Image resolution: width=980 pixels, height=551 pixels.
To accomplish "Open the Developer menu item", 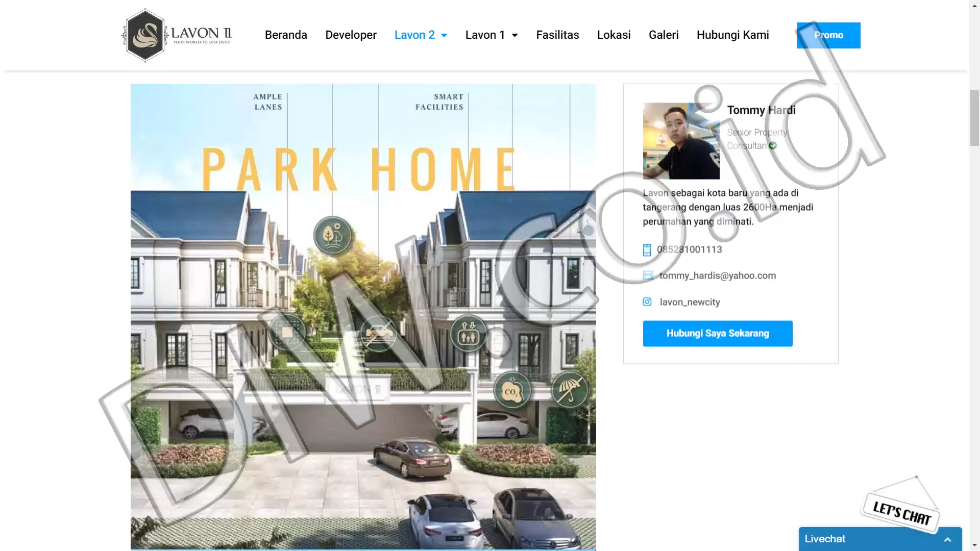I will click(x=351, y=35).
